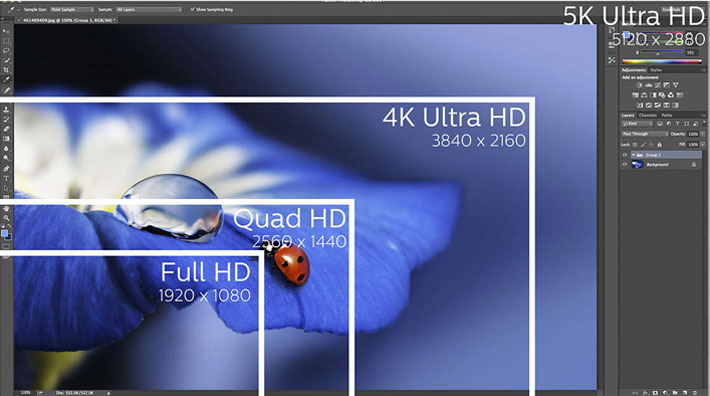Screen dimensions: 710x396
Task: Select the Blur tool
Action: [6, 148]
